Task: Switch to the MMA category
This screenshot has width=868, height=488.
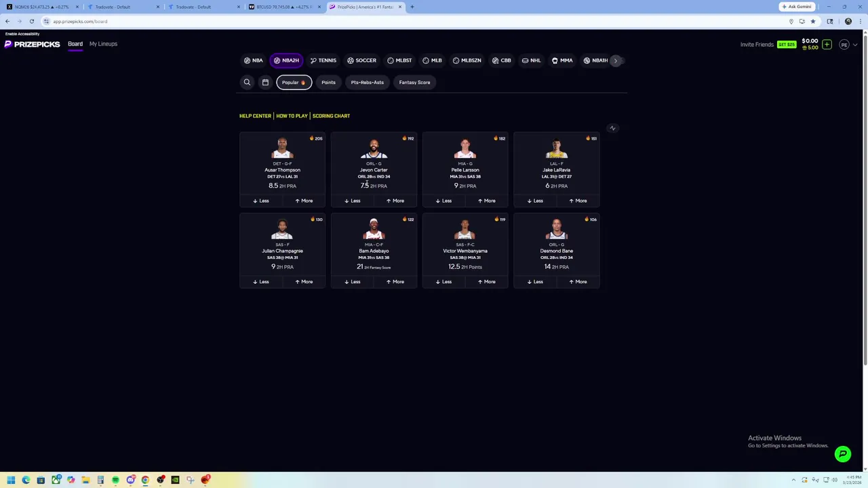Action: coord(562,60)
